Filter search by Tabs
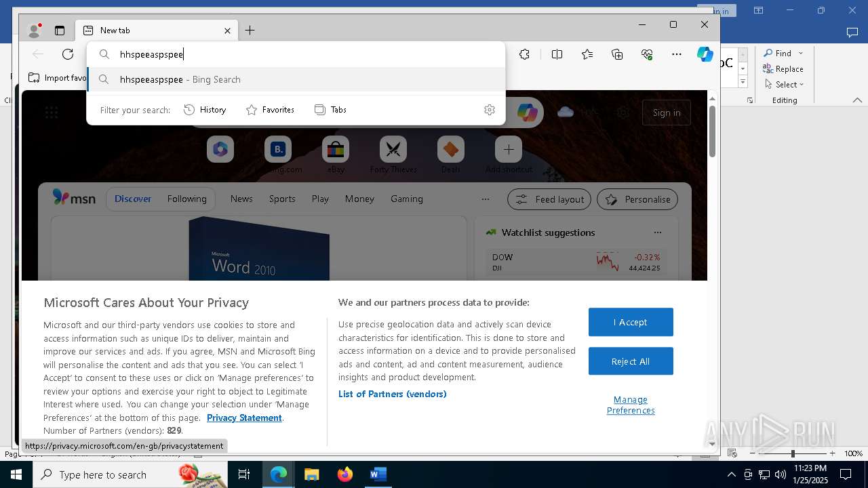This screenshot has width=868, height=488. [331, 110]
